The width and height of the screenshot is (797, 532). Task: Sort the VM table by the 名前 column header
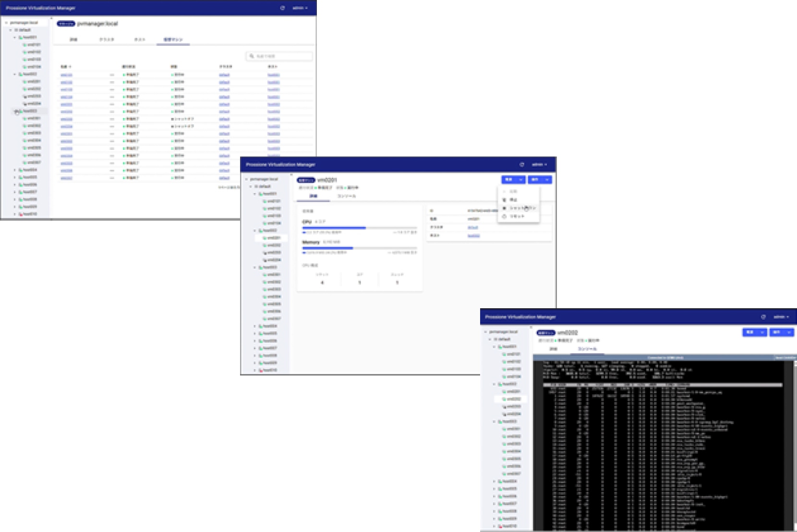tap(66, 67)
